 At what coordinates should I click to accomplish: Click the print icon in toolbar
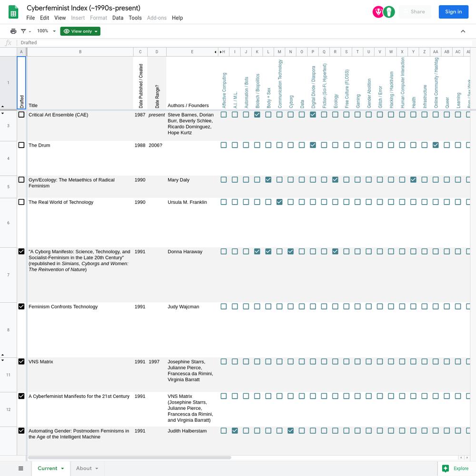point(13,31)
